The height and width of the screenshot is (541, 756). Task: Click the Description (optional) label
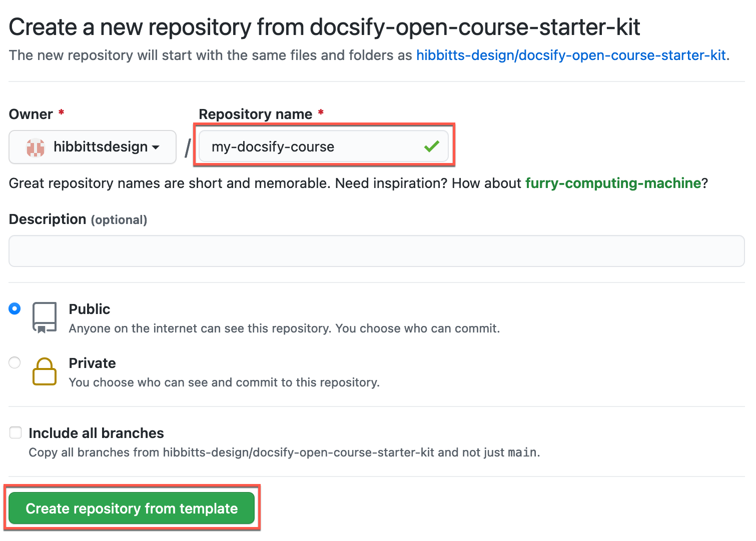coord(78,219)
